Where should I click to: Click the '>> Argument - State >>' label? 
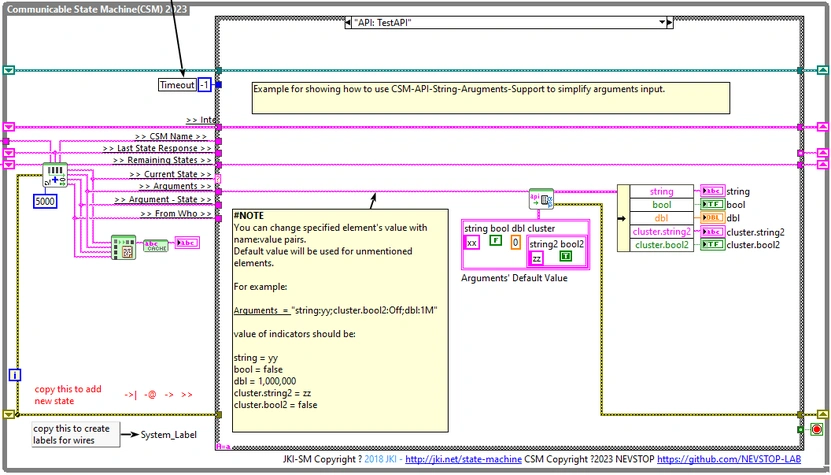[163, 199]
